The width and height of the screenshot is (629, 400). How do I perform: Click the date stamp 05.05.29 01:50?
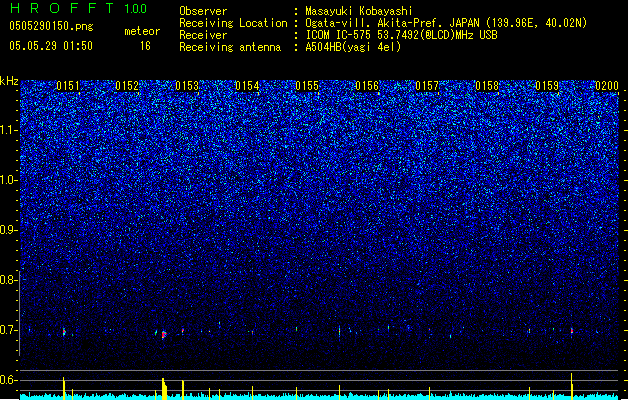coord(51,46)
